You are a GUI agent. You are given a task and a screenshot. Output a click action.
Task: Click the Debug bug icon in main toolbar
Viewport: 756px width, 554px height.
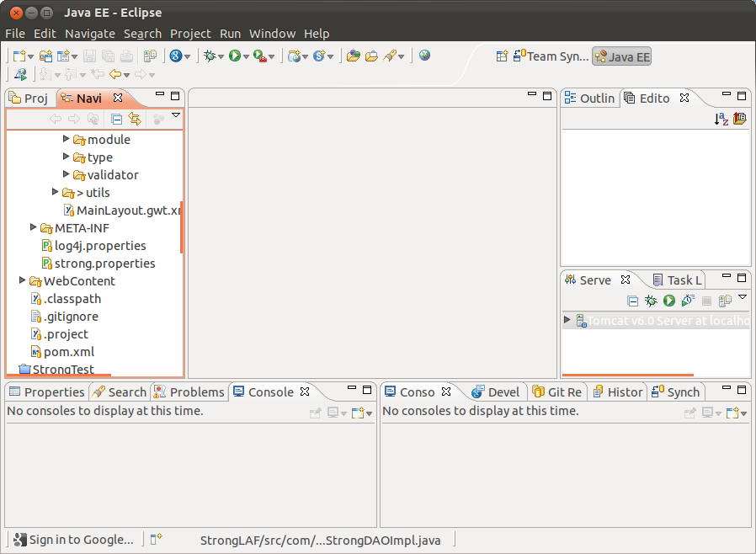pos(210,56)
